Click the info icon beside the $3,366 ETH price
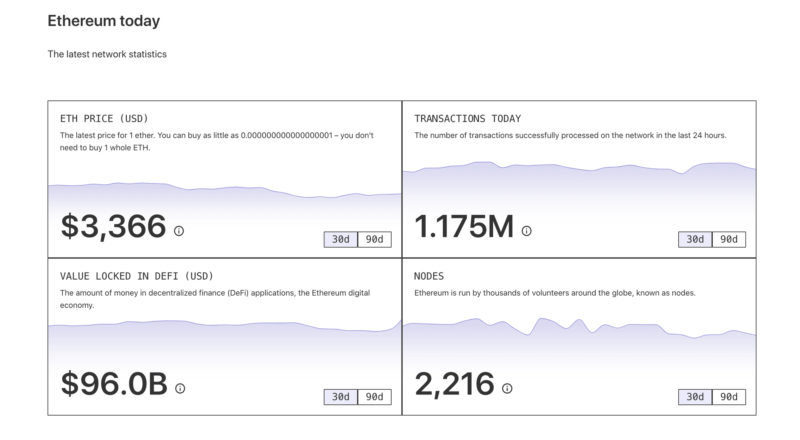Screen dimensions: 800x440 point(179,231)
